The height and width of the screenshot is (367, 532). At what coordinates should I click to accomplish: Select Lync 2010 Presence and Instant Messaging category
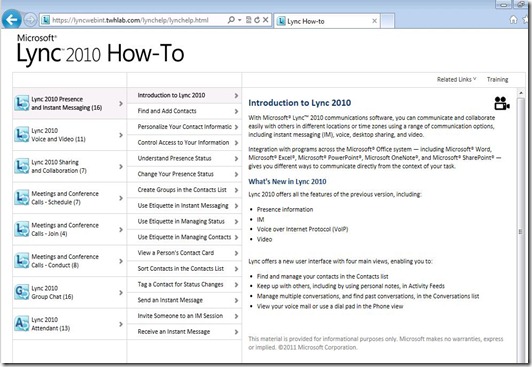pyautogui.click(x=70, y=103)
